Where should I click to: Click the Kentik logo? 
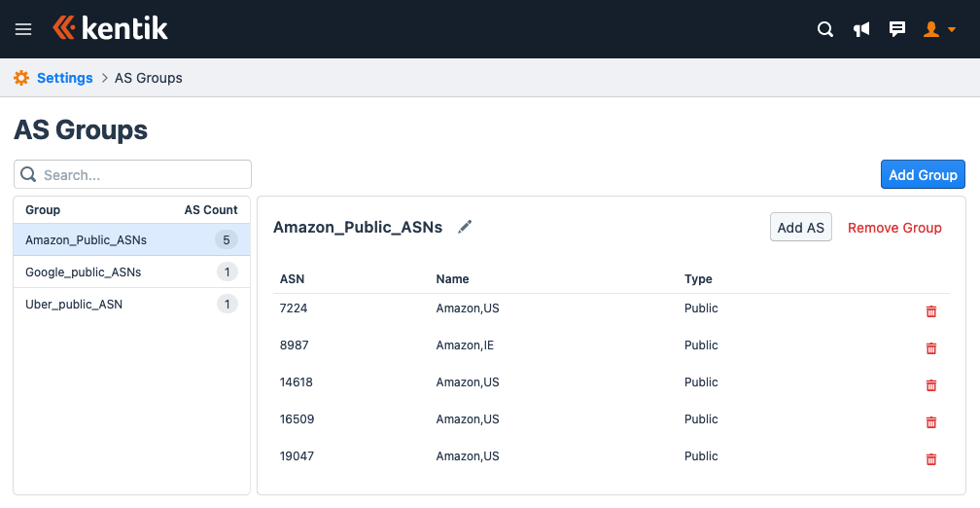pos(111,28)
